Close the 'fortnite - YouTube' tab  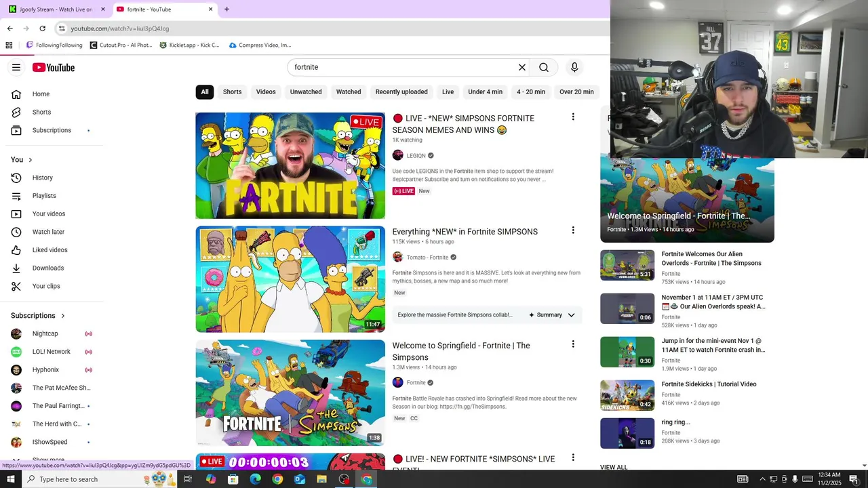coord(210,9)
